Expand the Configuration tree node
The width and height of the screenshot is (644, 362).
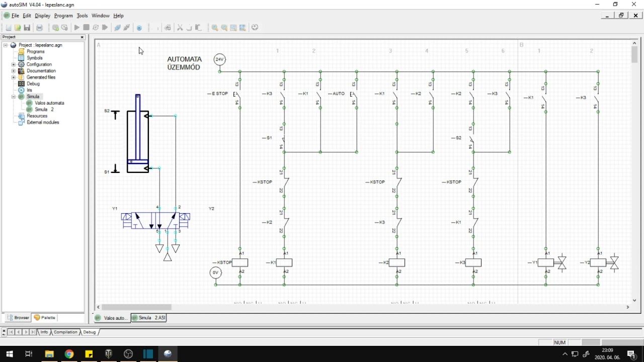(14, 64)
